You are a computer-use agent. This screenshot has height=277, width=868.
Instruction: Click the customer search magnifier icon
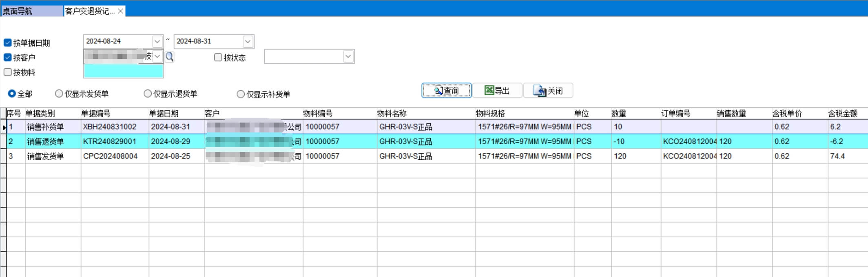click(170, 57)
